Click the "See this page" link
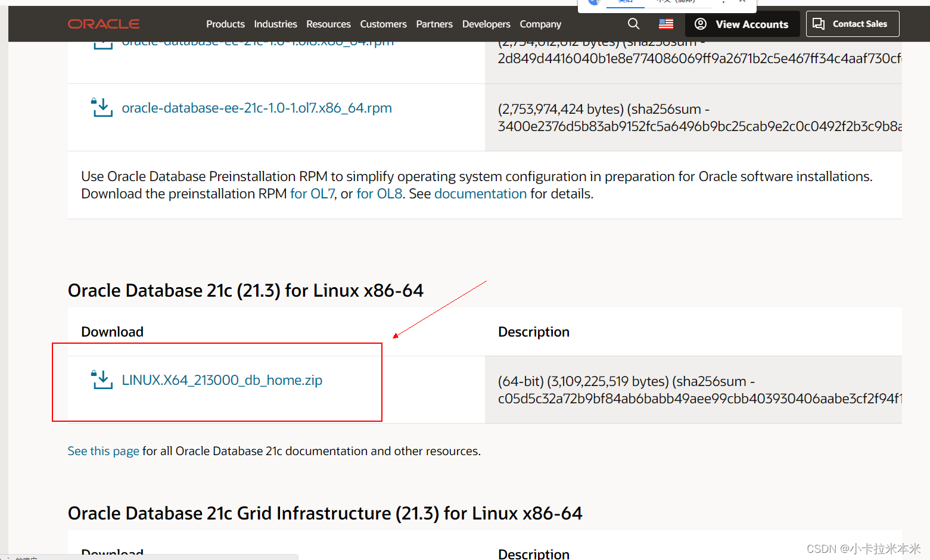The width and height of the screenshot is (930, 560). (103, 451)
